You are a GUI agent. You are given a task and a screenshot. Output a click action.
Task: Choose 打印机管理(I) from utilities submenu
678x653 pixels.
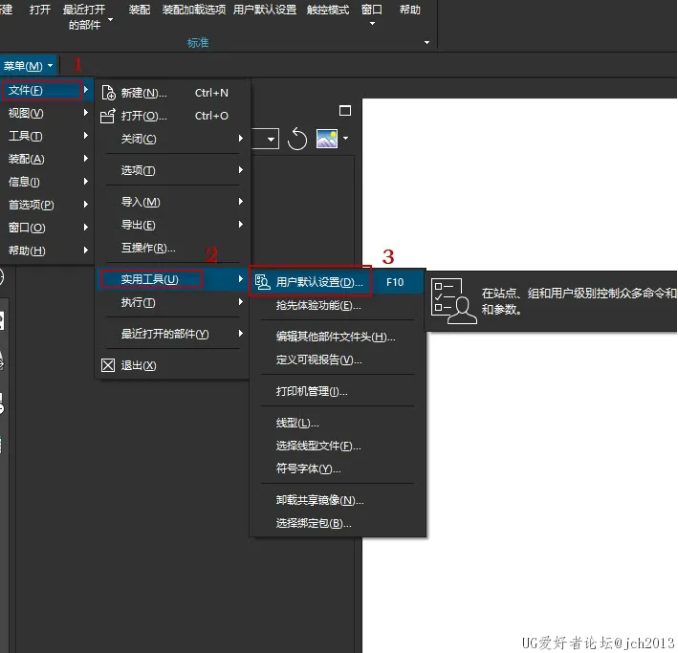click(312, 391)
